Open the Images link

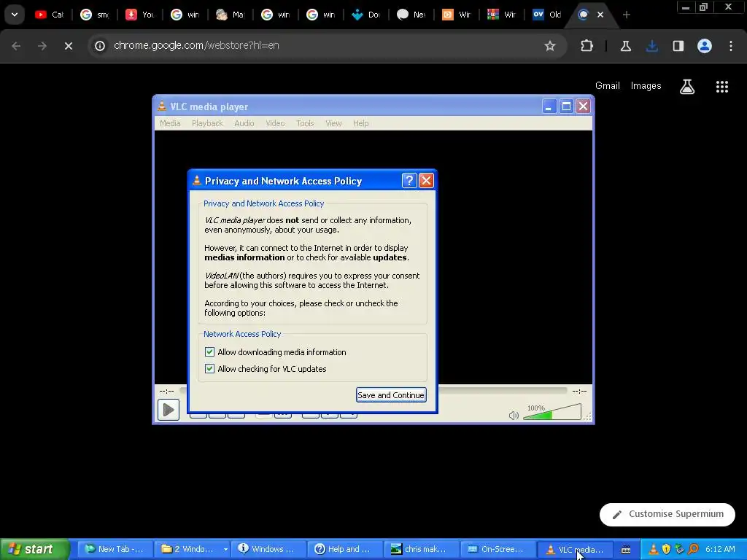coord(646,86)
